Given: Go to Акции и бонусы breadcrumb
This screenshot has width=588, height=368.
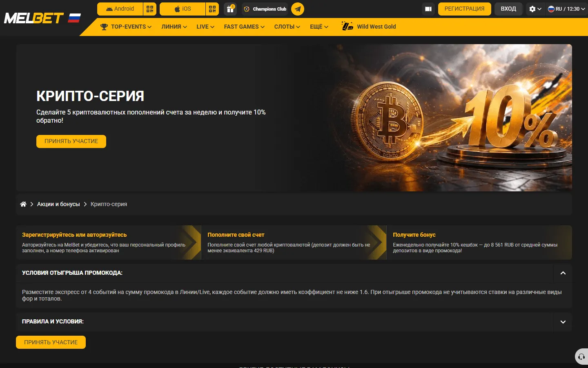Looking at the screenshot, I should coord(58,204).
